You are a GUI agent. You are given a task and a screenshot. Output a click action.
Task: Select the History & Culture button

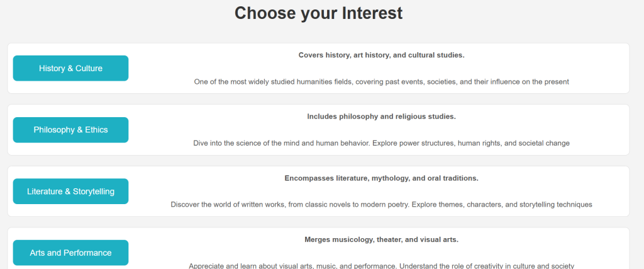pyautogui.click(x=70, y=68)
